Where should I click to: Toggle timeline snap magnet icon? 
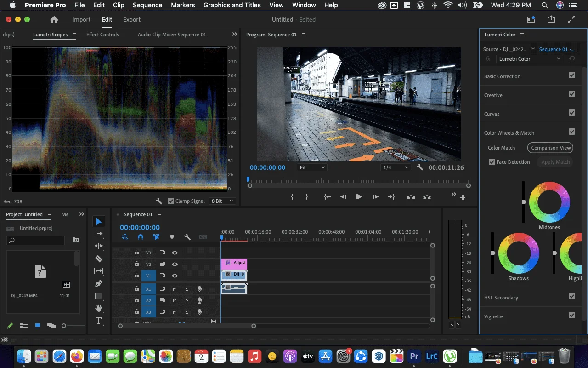(x=141, y=237)
